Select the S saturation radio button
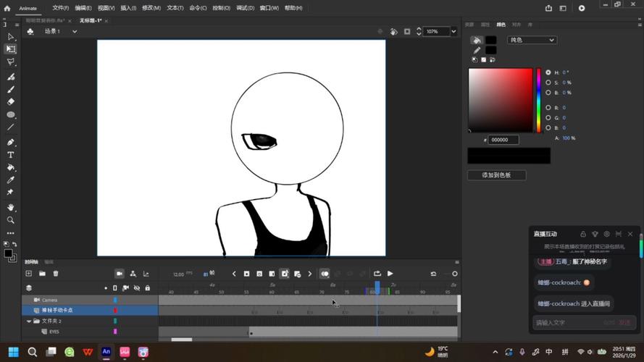Screen dimensions: 644x362 (548, 83)
